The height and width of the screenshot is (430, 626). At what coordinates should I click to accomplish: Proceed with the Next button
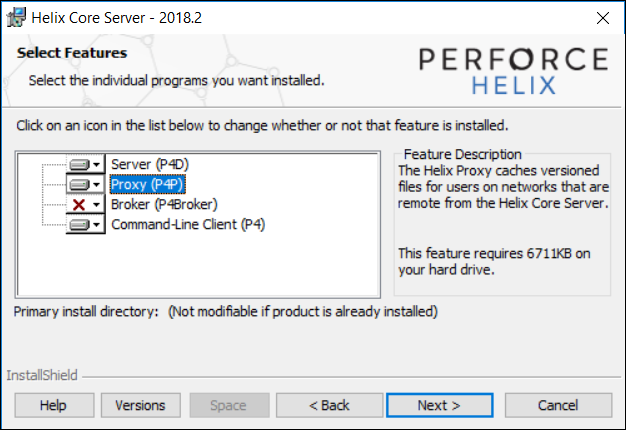point(439,405)
